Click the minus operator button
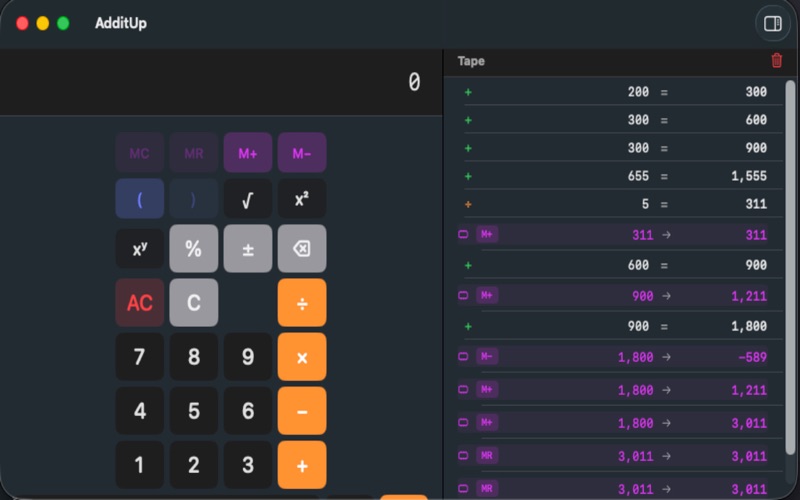The width and height of the screenshot is (800, 500). point(302,411)
